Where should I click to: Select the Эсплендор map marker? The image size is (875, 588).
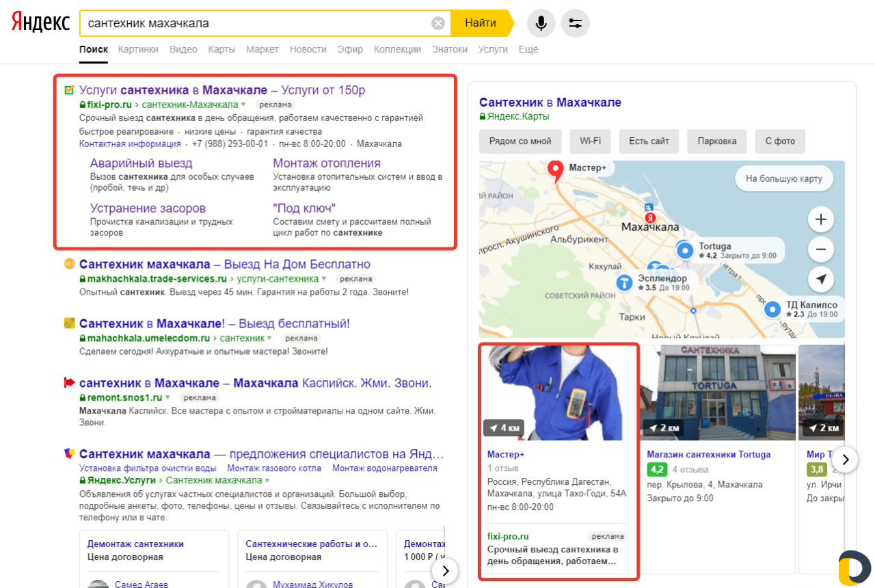click(624, 282)
